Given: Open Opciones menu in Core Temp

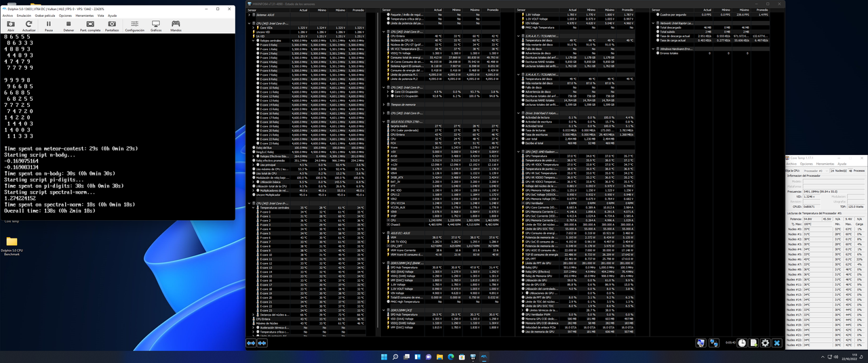Looking at the screenshot, I should (x=806, y=164).
